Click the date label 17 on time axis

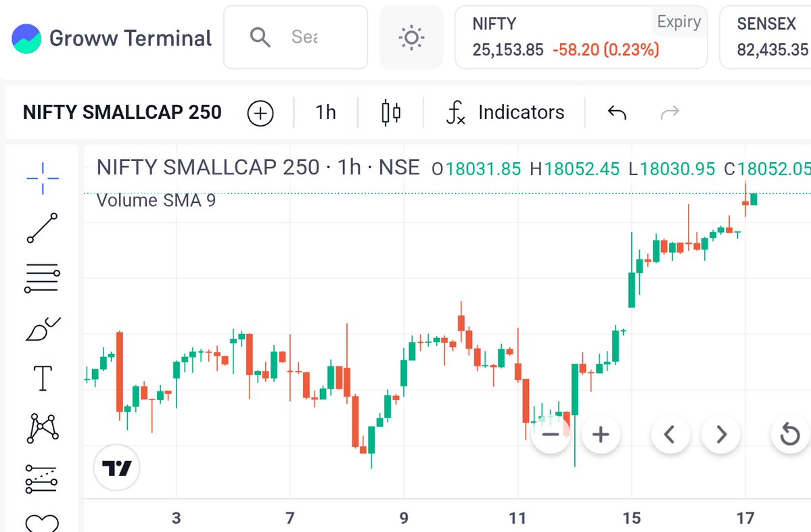click(745, 518)
